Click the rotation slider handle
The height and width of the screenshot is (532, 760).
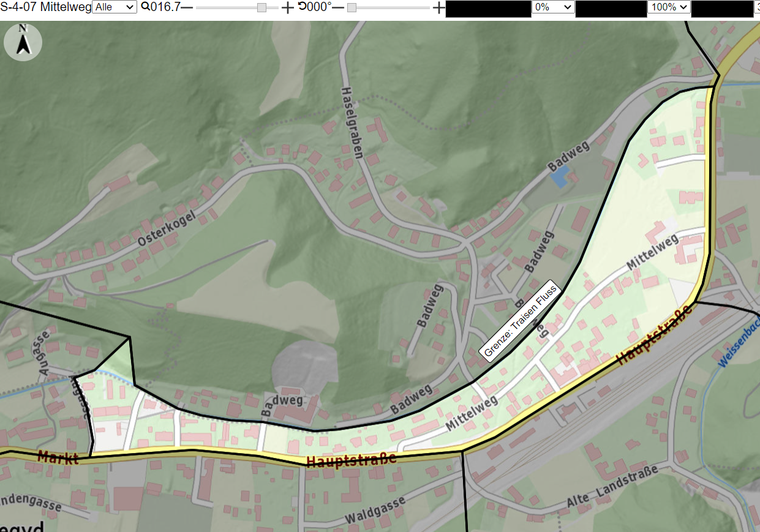pyautogui.click(x=352, y=7)
